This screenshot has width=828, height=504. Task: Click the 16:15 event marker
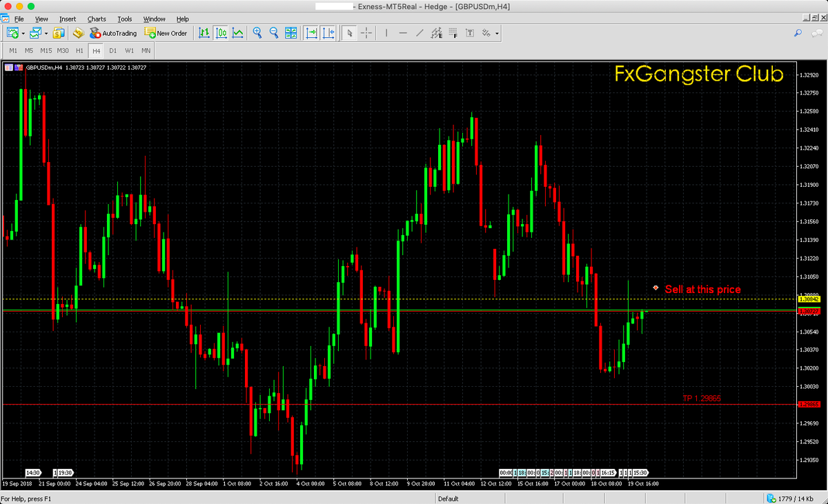[x=608, y=473]
